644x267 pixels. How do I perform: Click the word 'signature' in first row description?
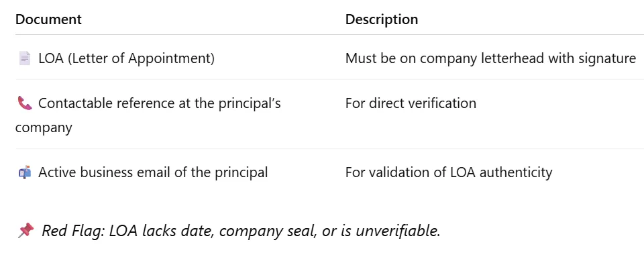[x=607, y=58]
